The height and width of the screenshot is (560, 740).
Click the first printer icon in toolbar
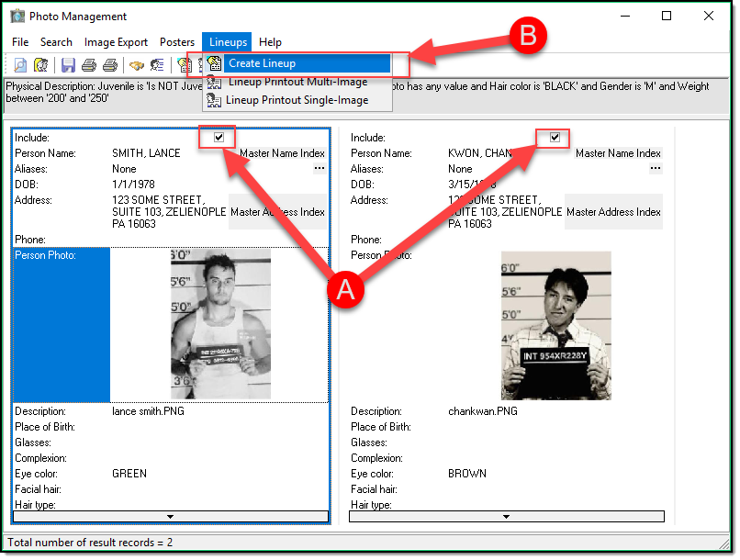tap(89, 65)
